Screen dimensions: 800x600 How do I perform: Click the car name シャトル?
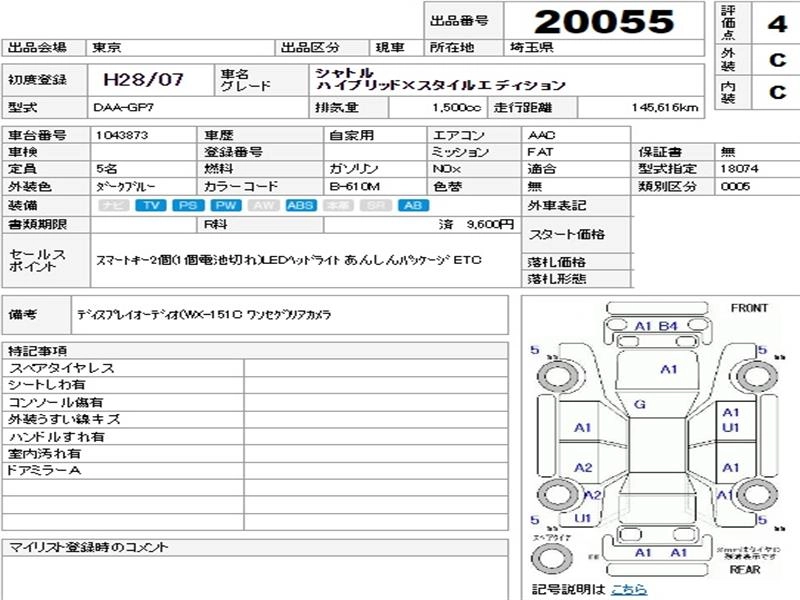point(344,73)
